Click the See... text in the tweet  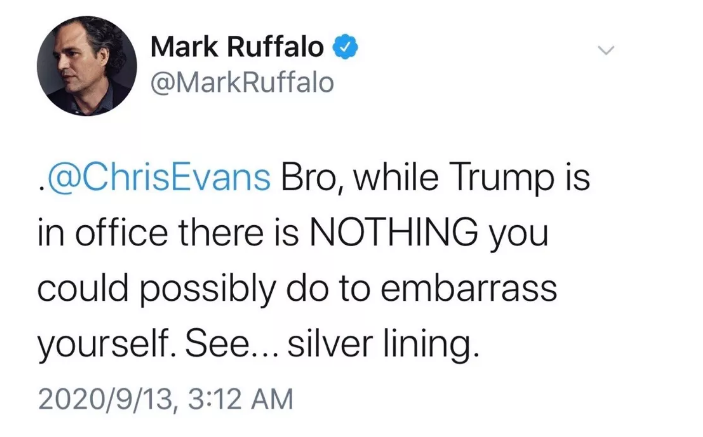point(231,344)
